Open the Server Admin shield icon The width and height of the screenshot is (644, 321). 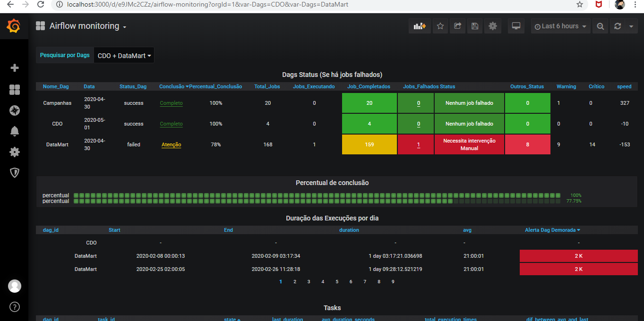15,173
